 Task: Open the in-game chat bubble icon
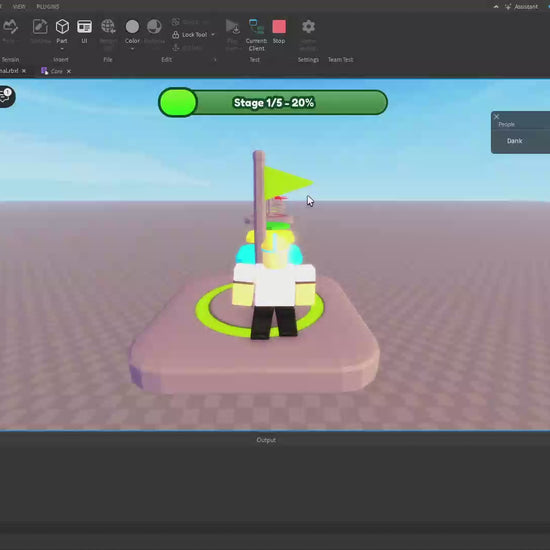point(6,96)
